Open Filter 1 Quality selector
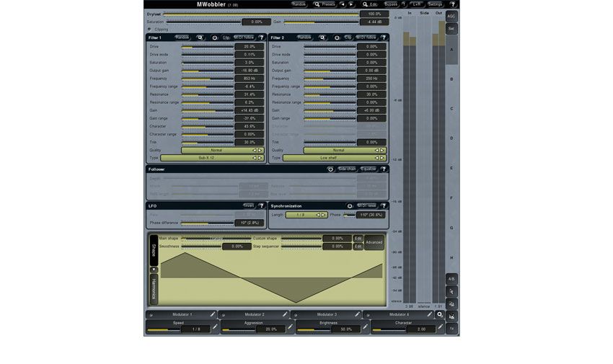Viewport: 613px width, 364px height. point(222,150)
